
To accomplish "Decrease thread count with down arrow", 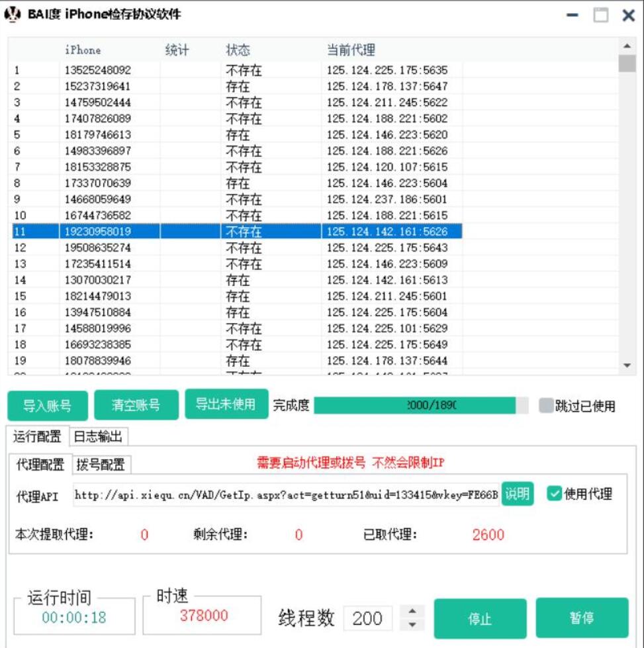I will pyautogui.click(x=412, y=624).
